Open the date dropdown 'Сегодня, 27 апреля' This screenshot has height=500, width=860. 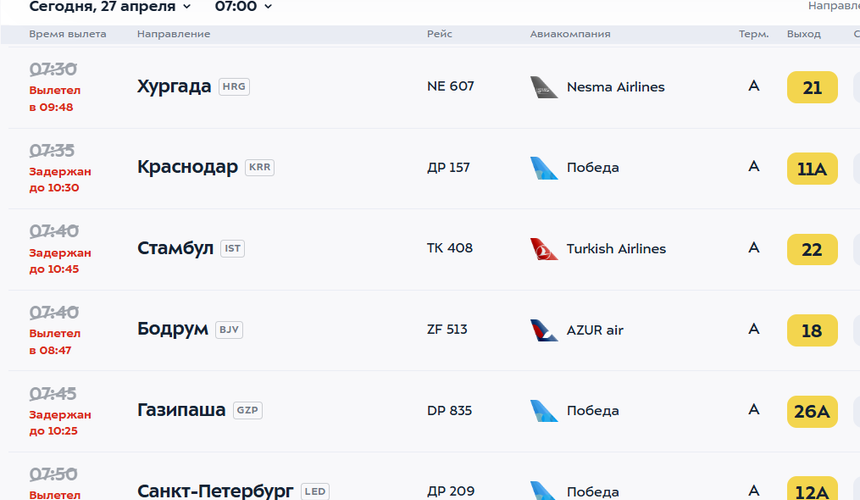pyautogui.click(x=110, y=7)
